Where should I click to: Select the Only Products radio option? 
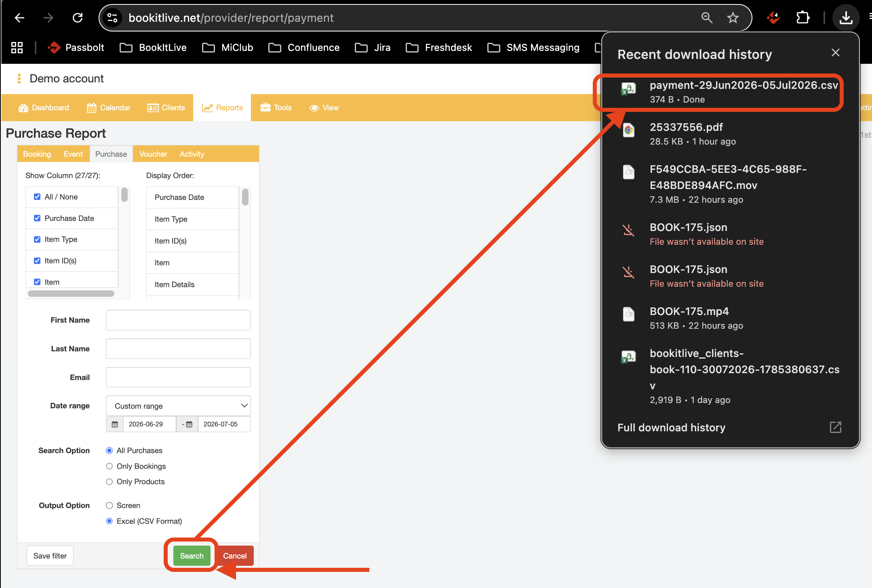pos(109,482)
